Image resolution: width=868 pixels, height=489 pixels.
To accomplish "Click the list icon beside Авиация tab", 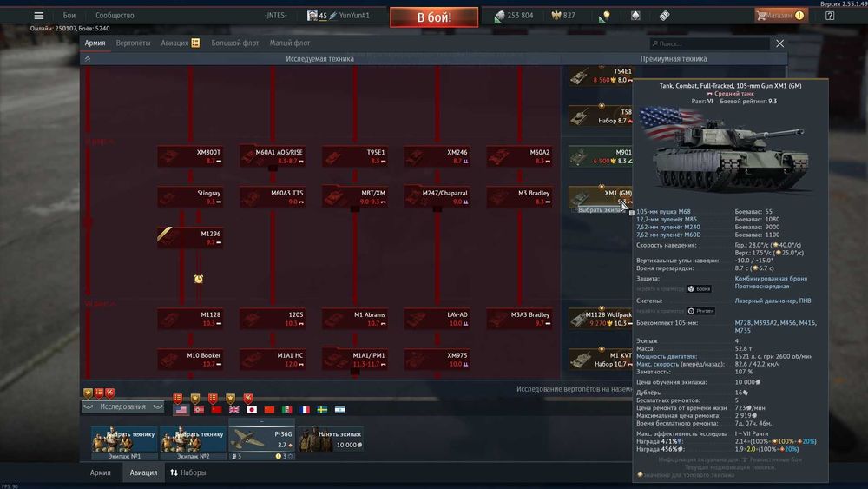I will [x=195, y=43].
